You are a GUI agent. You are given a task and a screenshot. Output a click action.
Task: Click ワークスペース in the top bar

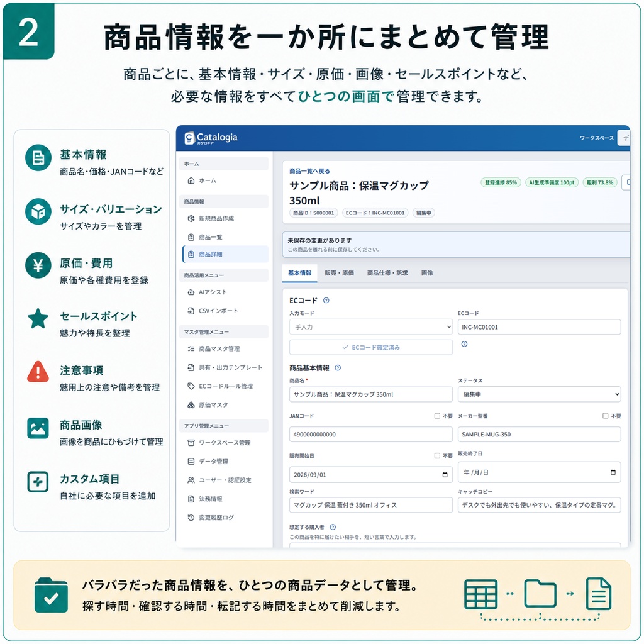coord(596,138)
